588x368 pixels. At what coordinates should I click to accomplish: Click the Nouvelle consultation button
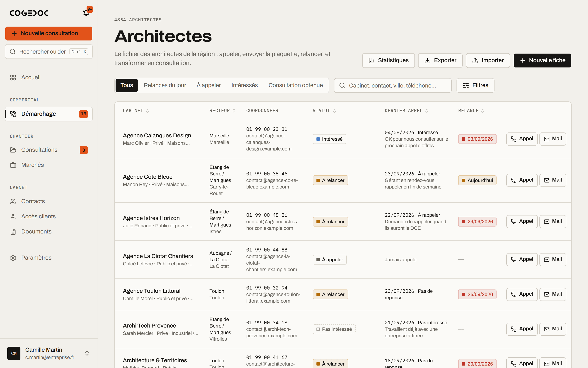49,33
